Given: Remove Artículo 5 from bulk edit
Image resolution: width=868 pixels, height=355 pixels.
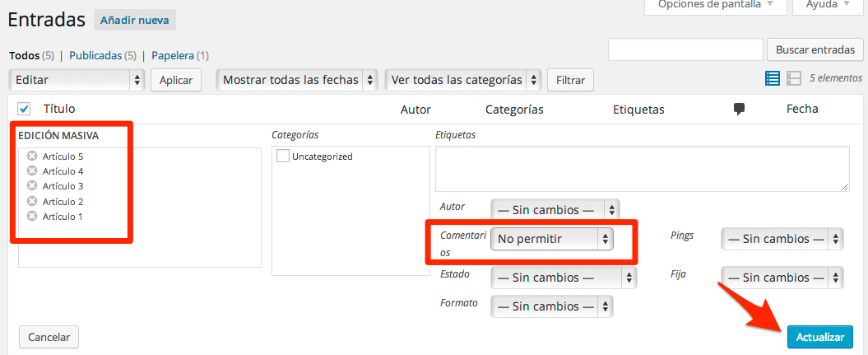Looking at the screenshot, I should [32, 156].
